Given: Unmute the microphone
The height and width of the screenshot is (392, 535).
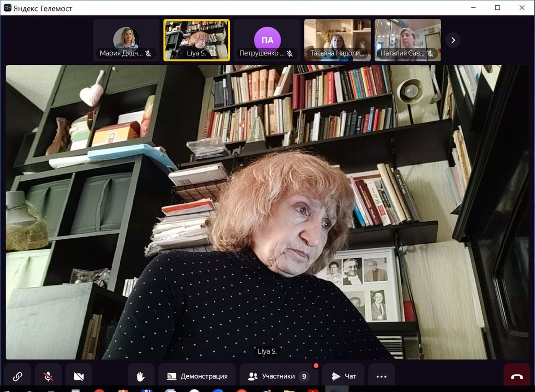Looking at the screenshot, I should (48, 376).
